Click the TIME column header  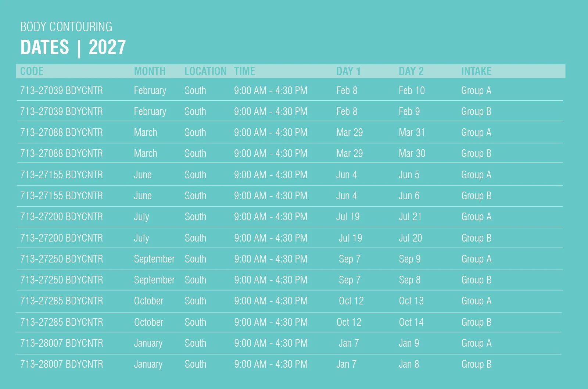244,71
